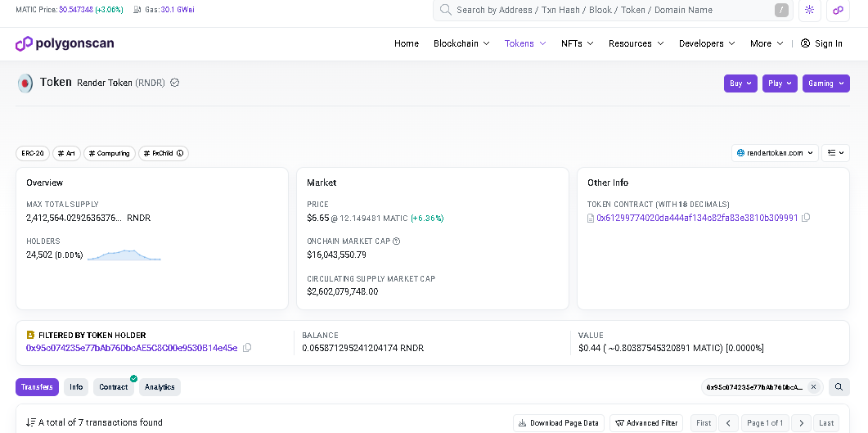This screenshot has height=433, width=868.
Task: Click the holders trend sparkline chart
Action: 124,255
